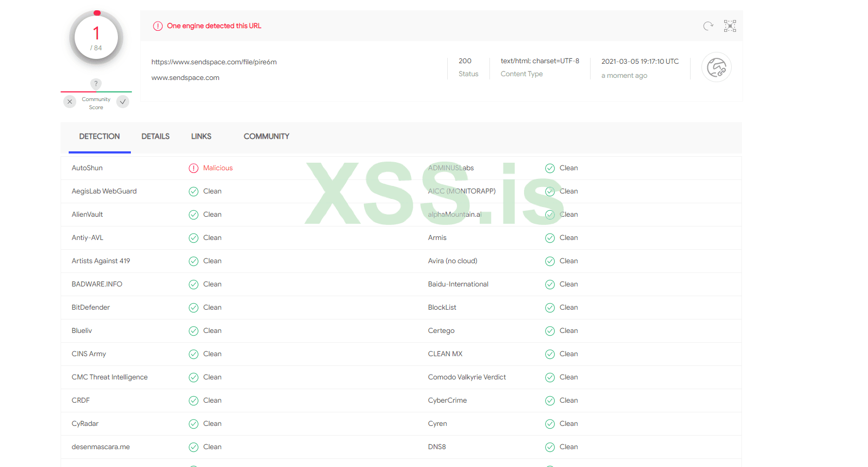
Task: Click the clean check icon for ADMINUSLabs
Action: (x=550, y=168)
